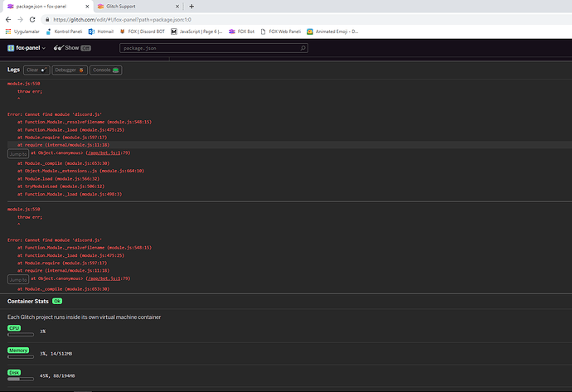572x392 pixels.
Task: Open the Uygulamalar apps bookmark
Action: pyautogui.click(x=22, y=31)
